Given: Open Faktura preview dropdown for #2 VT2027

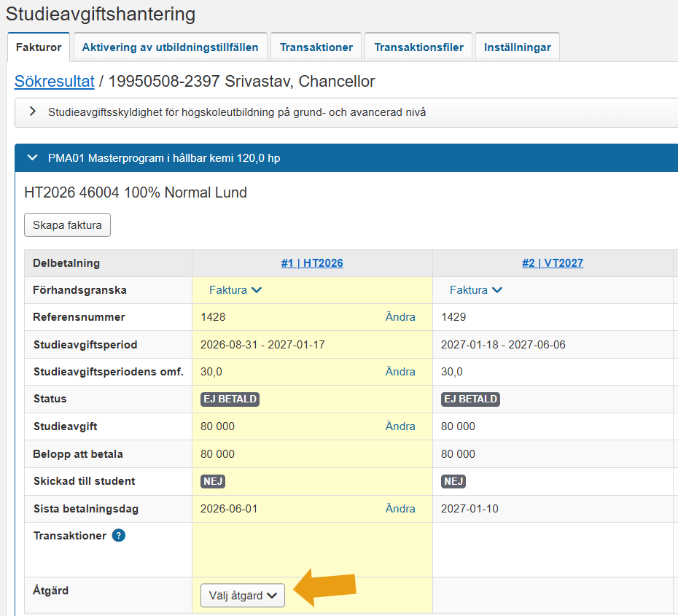Looking at the screenshot, I should click(x=475, y=290).
